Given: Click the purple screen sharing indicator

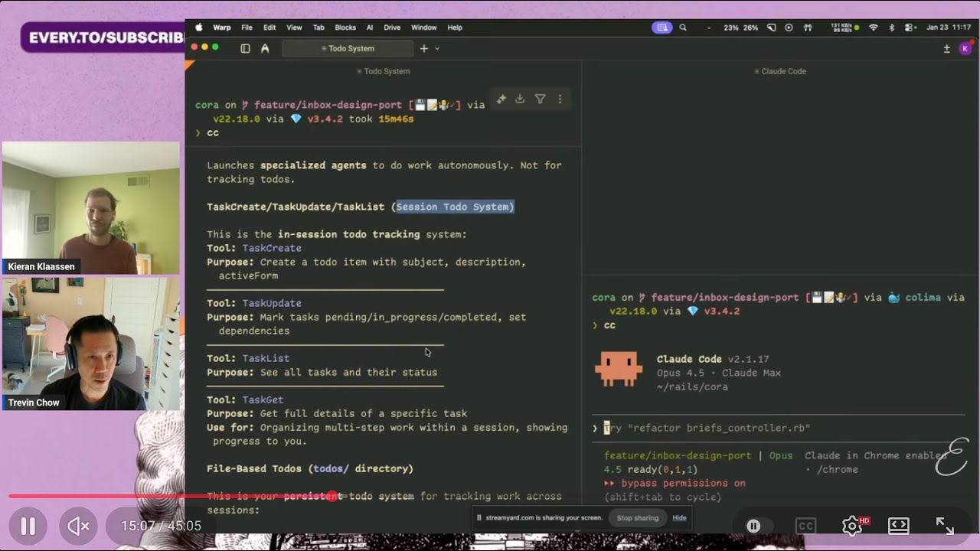Looking at the screenshot, I should point(661,28).
